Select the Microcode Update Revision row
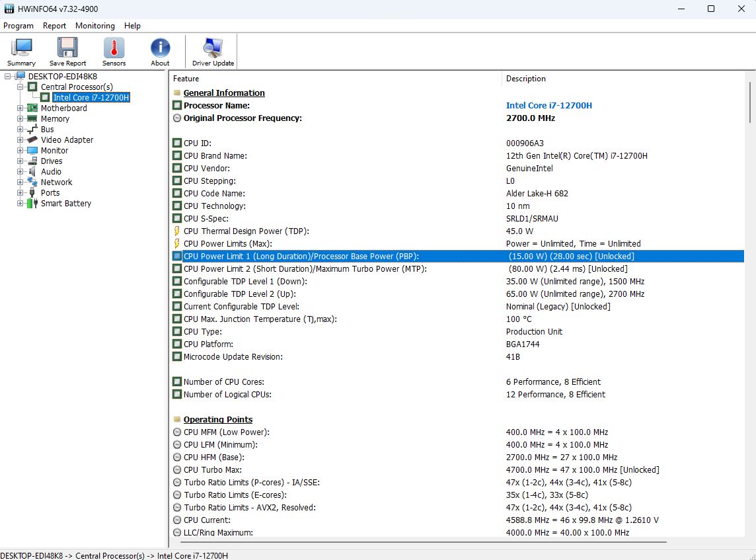 (457, 356)
